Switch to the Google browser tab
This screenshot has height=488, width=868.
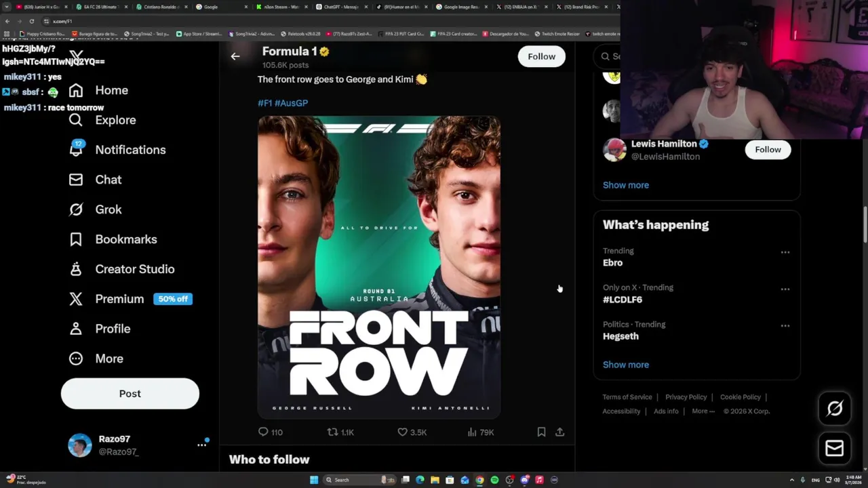click(x=221, y=7)
